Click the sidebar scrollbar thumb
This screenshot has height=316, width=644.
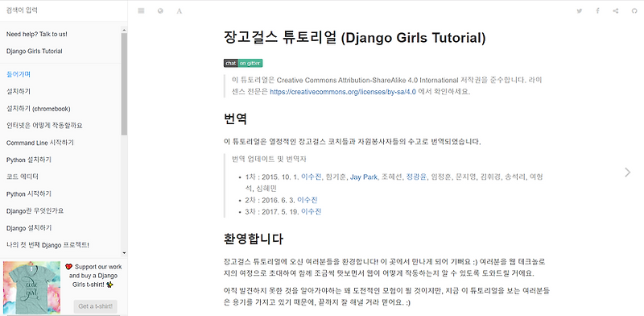point(124,84)
